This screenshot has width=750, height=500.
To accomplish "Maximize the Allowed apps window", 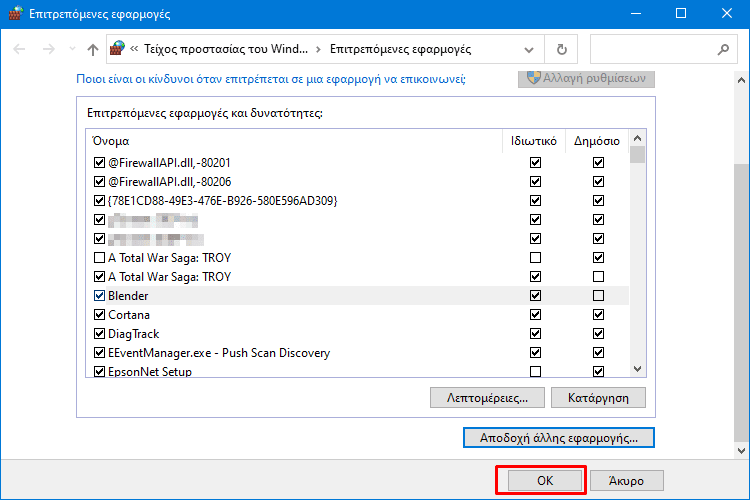I will click(x=681, y=13).
